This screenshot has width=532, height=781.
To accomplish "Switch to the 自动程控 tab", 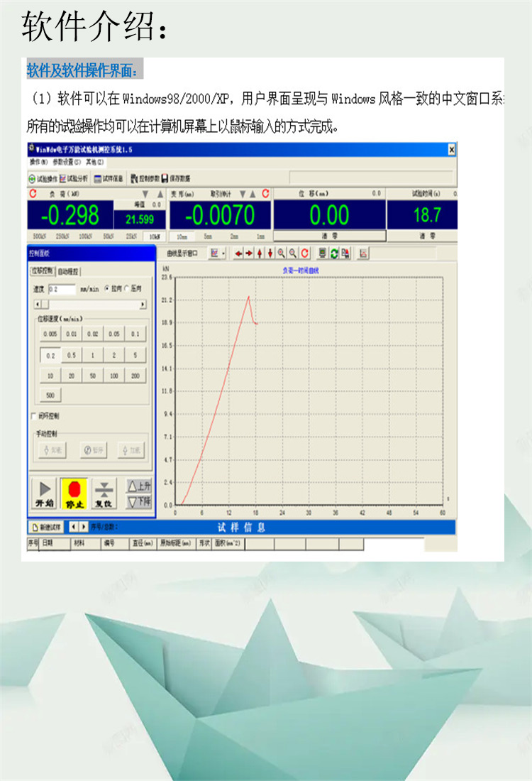I will tap(69, 271).
